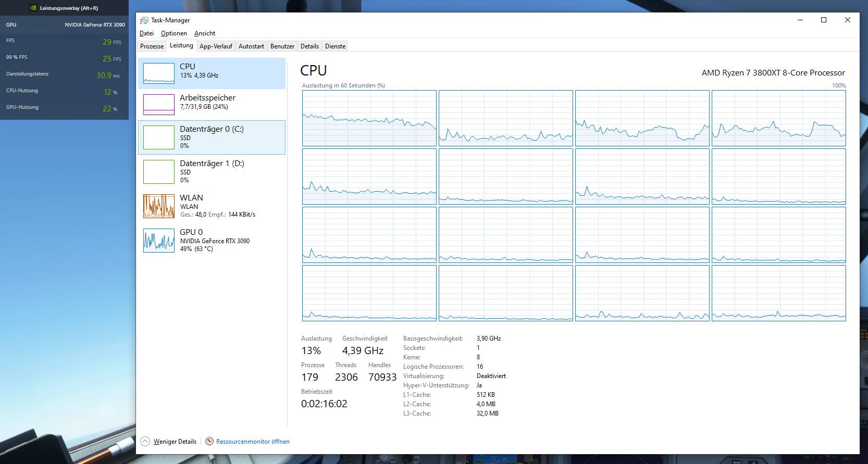Viewport: 868px width, 464px height.
Task: Select the WLAN network graph icon
Action: click(159, 206)
